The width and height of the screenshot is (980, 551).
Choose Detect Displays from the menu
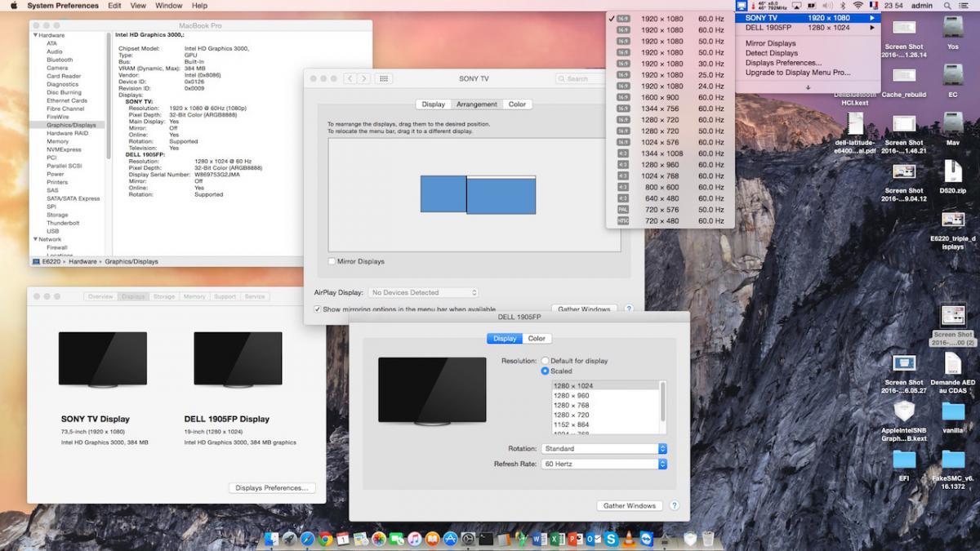(771, 53)
